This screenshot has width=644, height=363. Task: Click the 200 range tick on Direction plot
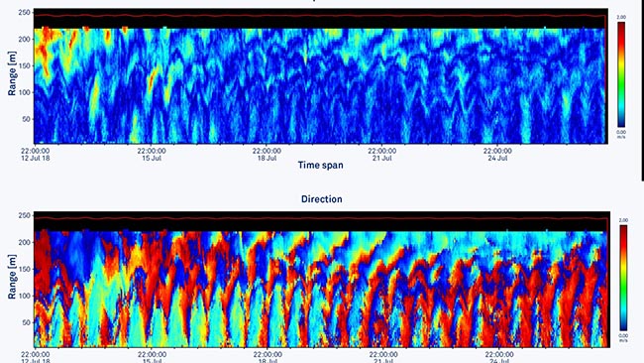click(x=24, y=243)
